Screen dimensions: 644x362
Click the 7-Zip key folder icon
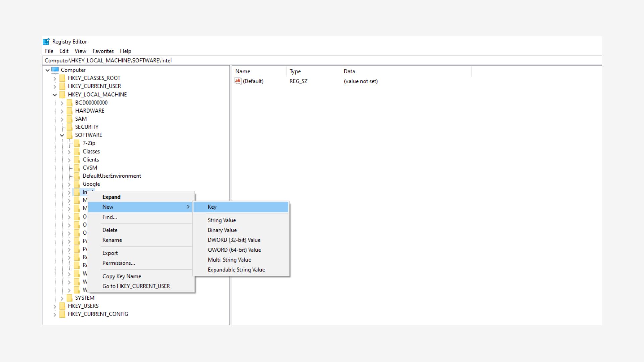[77, 143]
